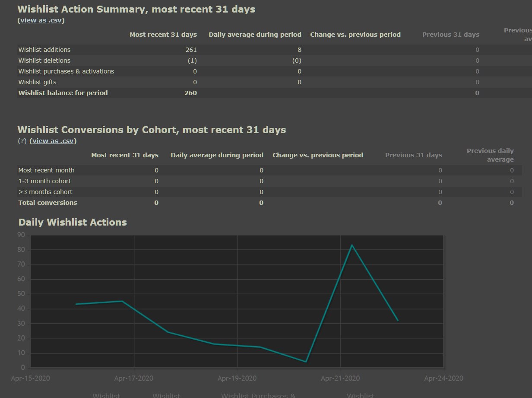Select the Wishlist purchases & activations row label
The image size is (532, 398).
[66, 71]
